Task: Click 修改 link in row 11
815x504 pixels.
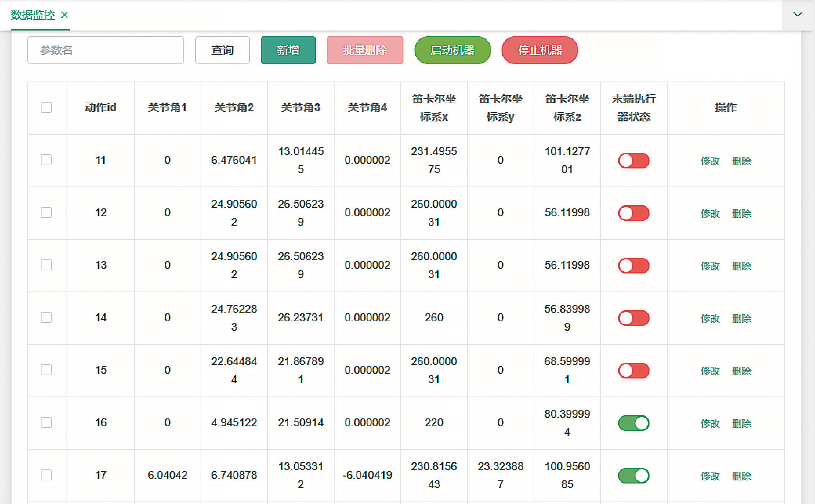Action: (710, 161)
